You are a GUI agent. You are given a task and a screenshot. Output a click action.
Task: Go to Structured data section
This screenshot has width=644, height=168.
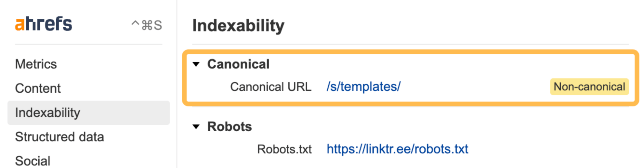click(59, 137)
